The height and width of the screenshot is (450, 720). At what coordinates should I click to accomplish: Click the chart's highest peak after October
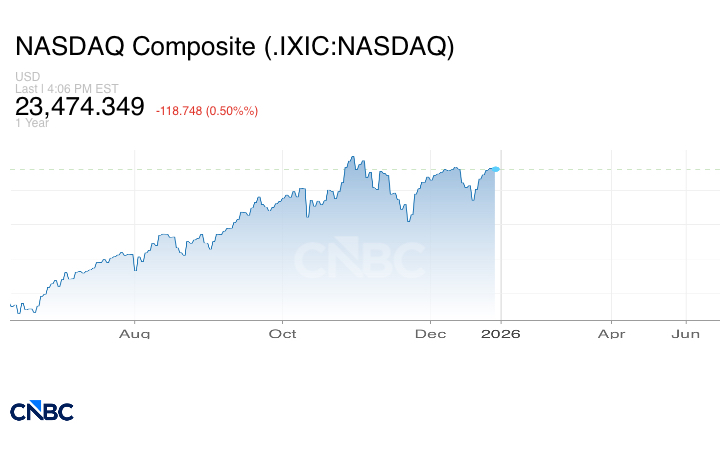click(352, 157)
